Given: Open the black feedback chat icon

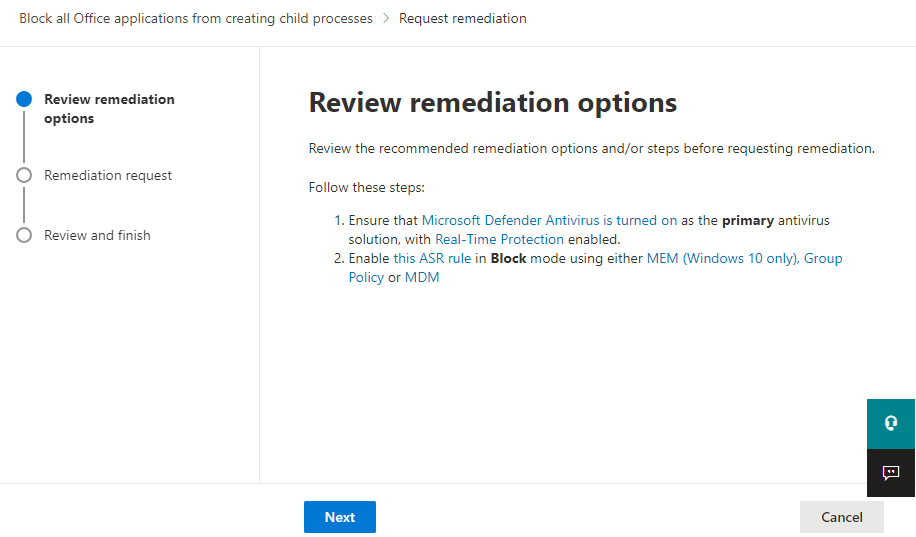Looking at the screenshot, I should tap(891, 473).
